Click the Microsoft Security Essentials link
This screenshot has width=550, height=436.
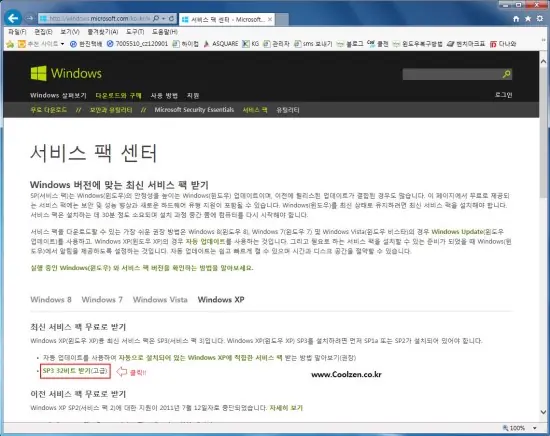point(194,110)
